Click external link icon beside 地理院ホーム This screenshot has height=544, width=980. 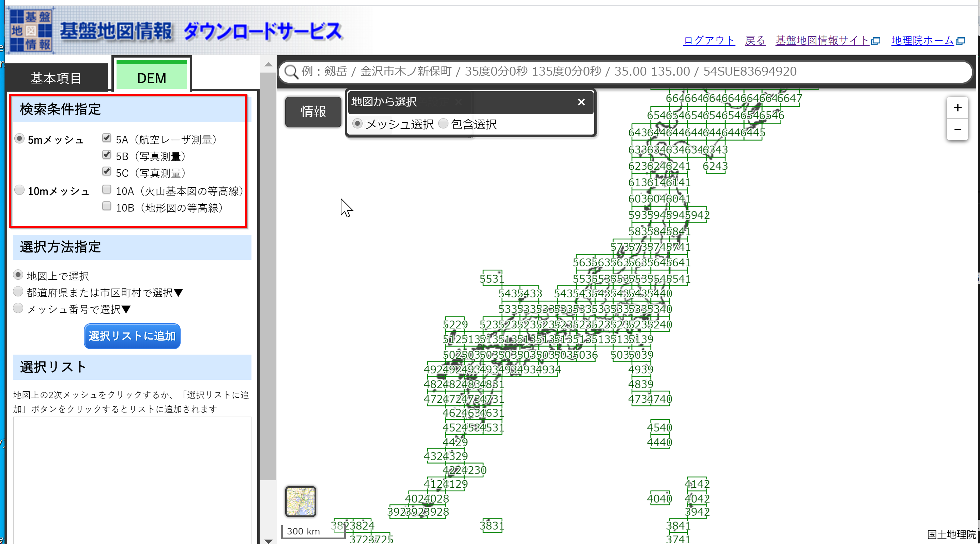tap(961, 41)
